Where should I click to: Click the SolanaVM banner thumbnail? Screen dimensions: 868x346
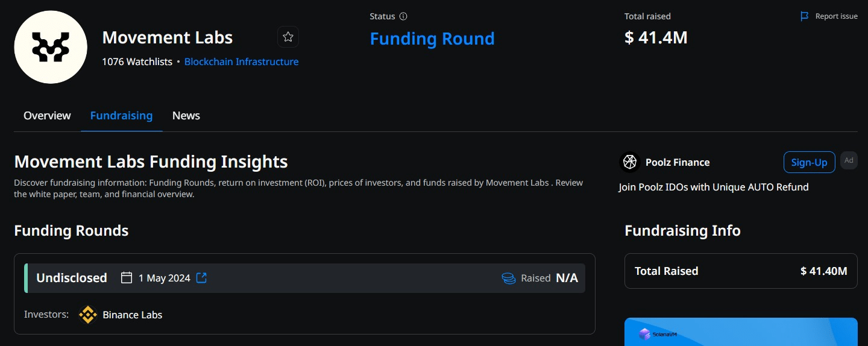(x=741, y=332)
